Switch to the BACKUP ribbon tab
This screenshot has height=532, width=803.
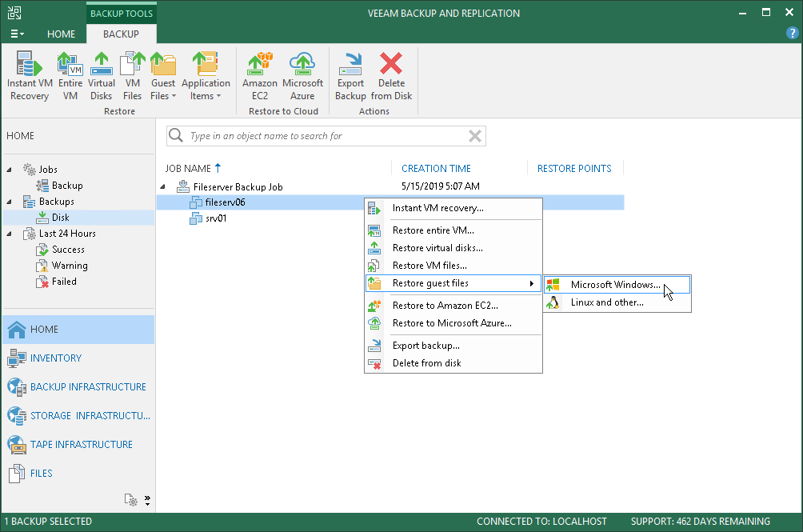[x=121, y=34]
